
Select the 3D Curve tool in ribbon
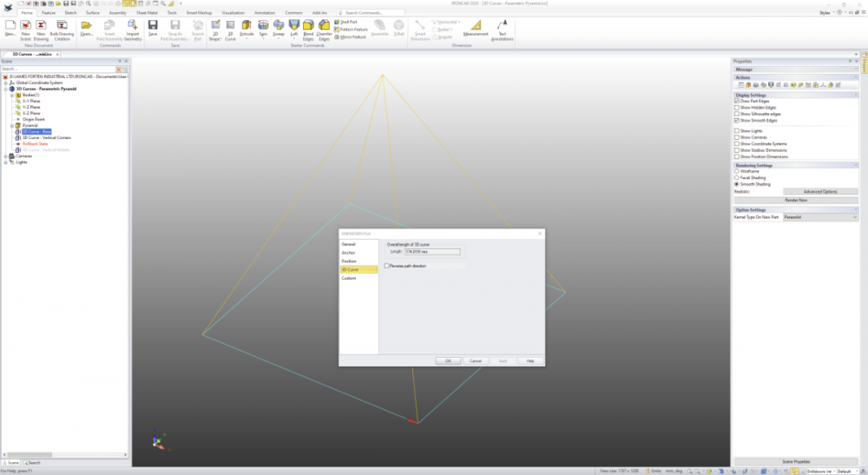point(230,30)
